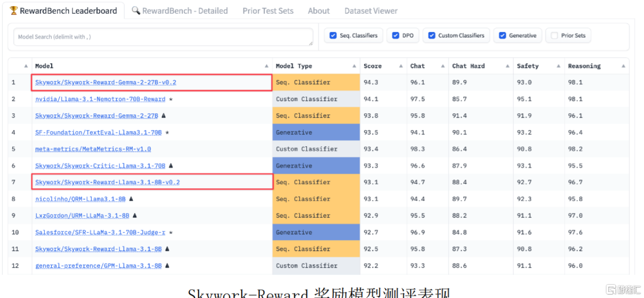Click the star icon beside SFR-LLaMa-3.1-70B-Judge-r
644x298 pixels.
click(171, 232)
